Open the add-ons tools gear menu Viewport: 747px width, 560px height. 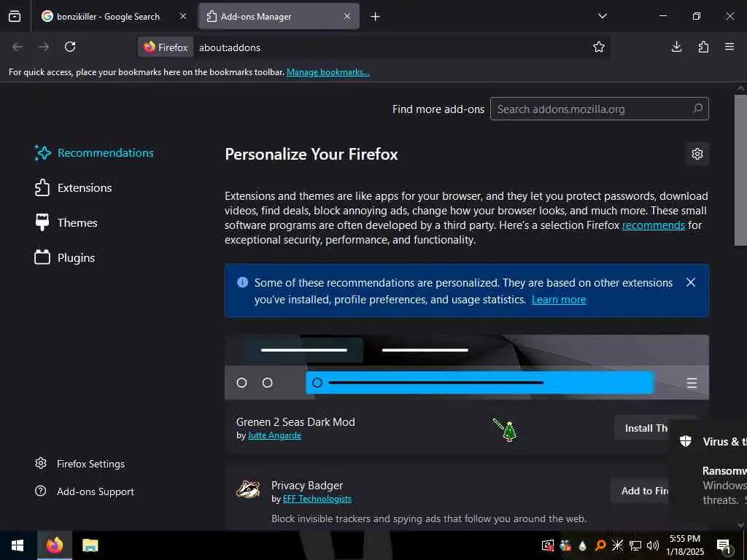tap(697, 154)
